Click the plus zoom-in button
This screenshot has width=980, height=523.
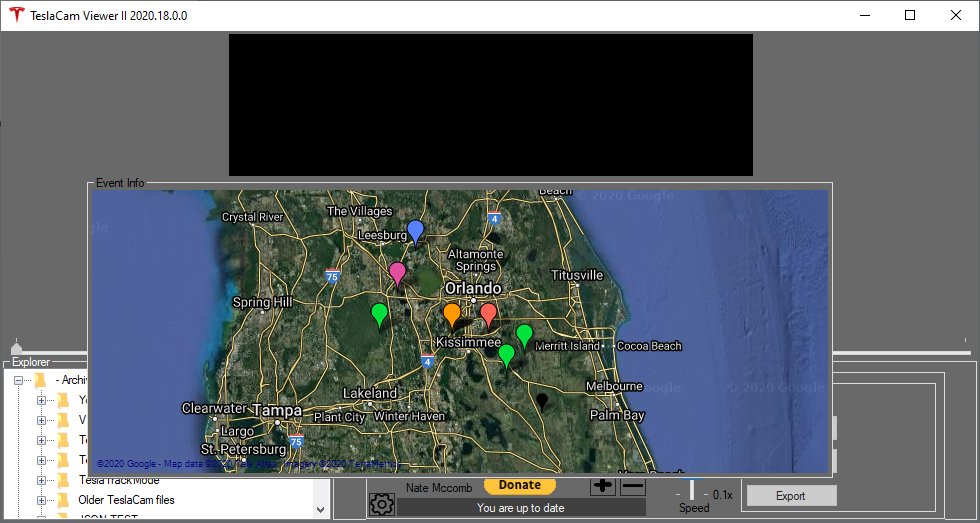[x=602, y=486]
